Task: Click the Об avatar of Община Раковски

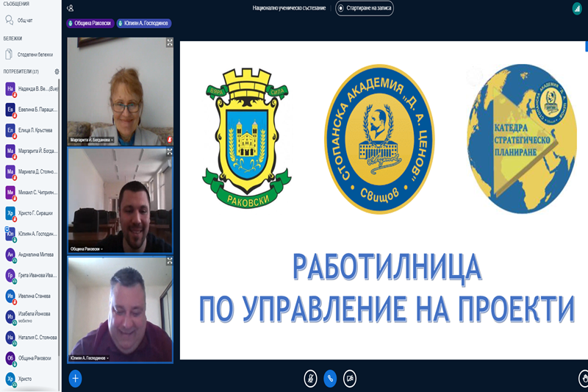Action: [10, 358]
